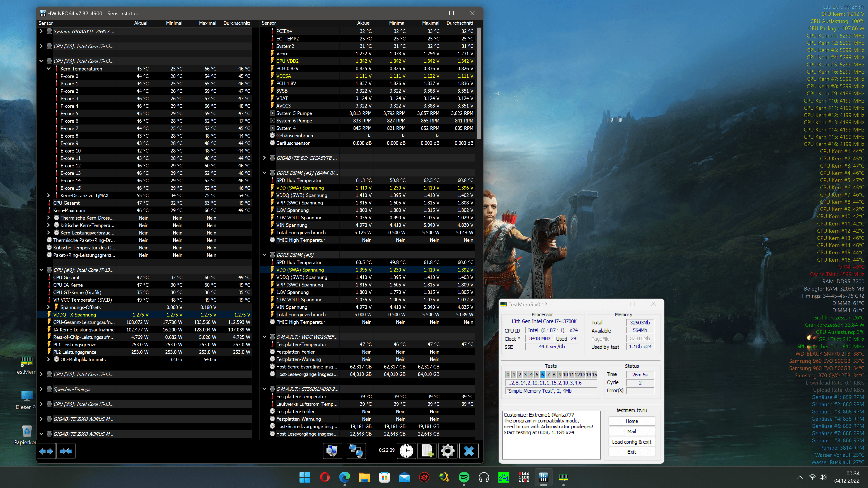Close sensors with blue X icon
Viewport: 868px width, 488px height.
coord(468,451)
